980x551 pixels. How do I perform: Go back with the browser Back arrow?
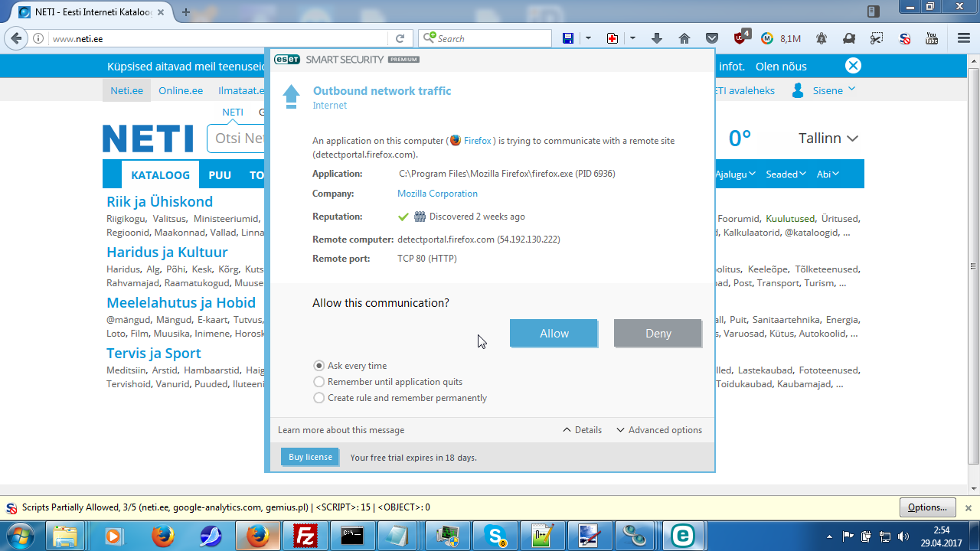pyautogui.click(x=15, y=38)
